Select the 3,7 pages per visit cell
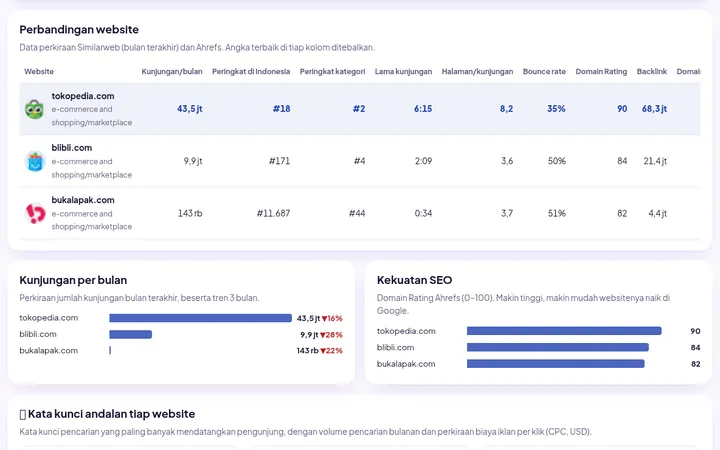Image resolution: width=720 pixels, height=450 pixels. coord(506,213)
